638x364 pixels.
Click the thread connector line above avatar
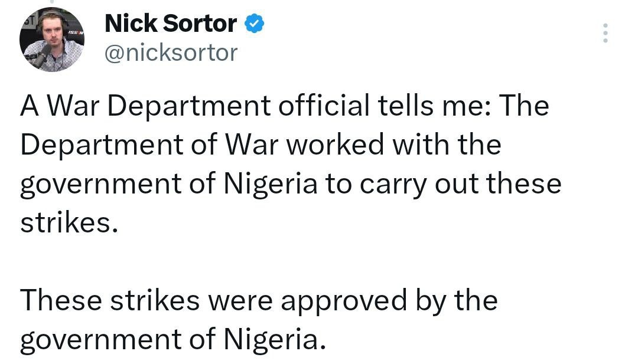click(51, 2)
